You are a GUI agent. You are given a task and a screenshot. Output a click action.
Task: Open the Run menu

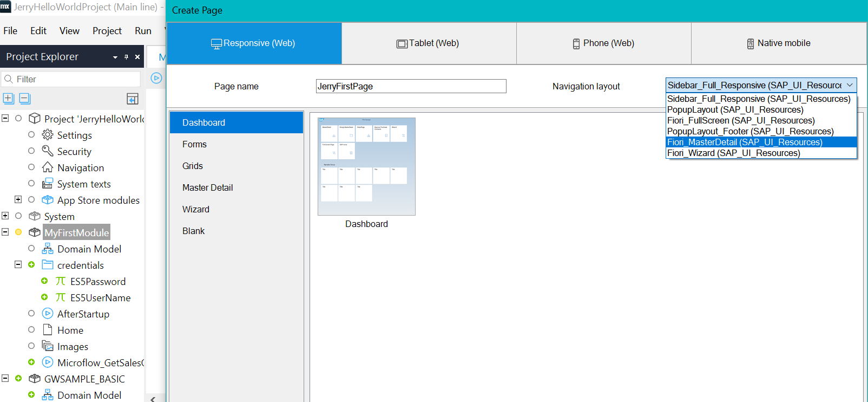pos(143,31)
